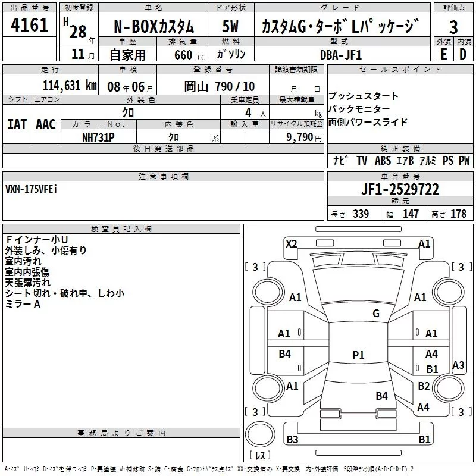The width and height of the screenshot is (476, 476).
Task: Select first registration year H28
Action: [75, 29]
